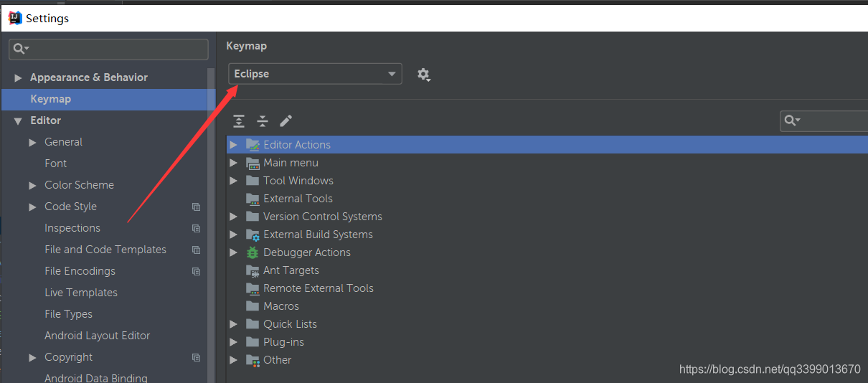
Task: Select the Macros item in keymap tree
Action: (281, 306)
